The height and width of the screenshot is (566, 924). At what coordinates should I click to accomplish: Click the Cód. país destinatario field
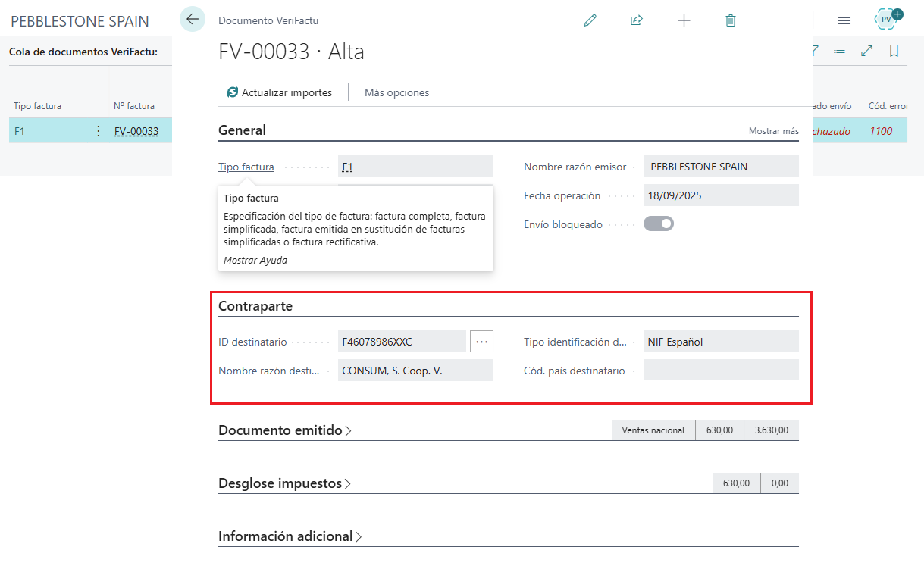tap(720, 371)
